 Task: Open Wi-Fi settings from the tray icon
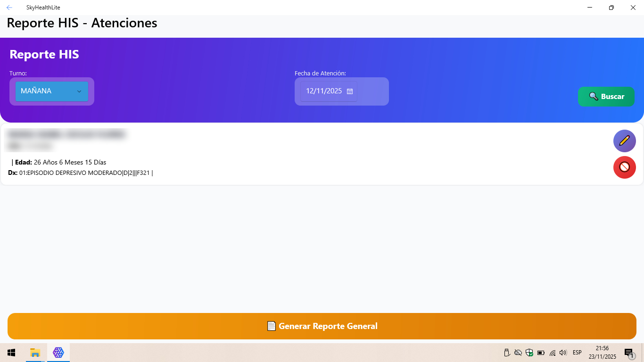[553, 352]
